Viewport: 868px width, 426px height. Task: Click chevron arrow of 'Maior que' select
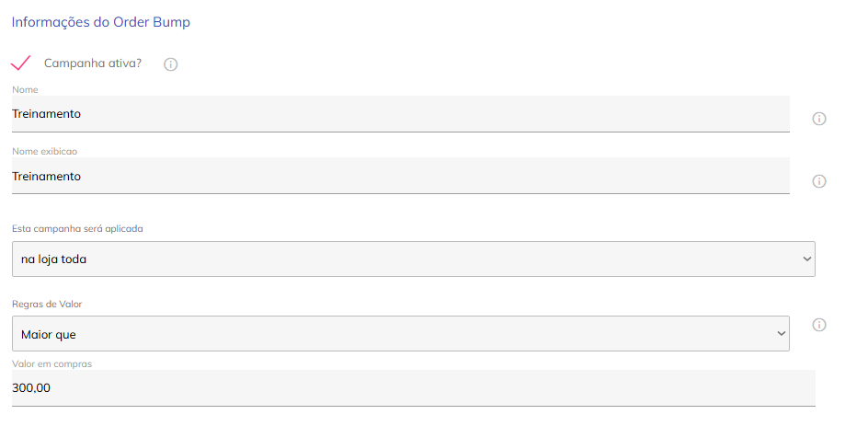pos(782,334)
